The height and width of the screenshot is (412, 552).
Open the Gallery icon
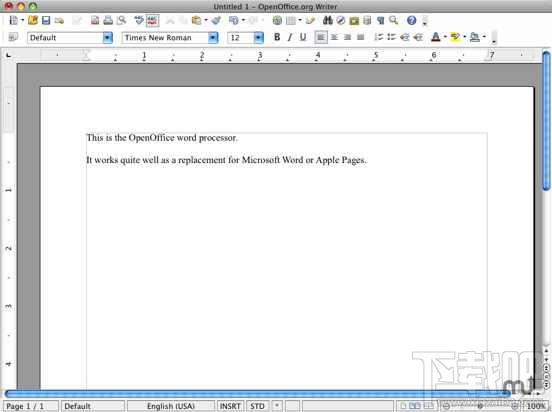click(x=354, y=20)
